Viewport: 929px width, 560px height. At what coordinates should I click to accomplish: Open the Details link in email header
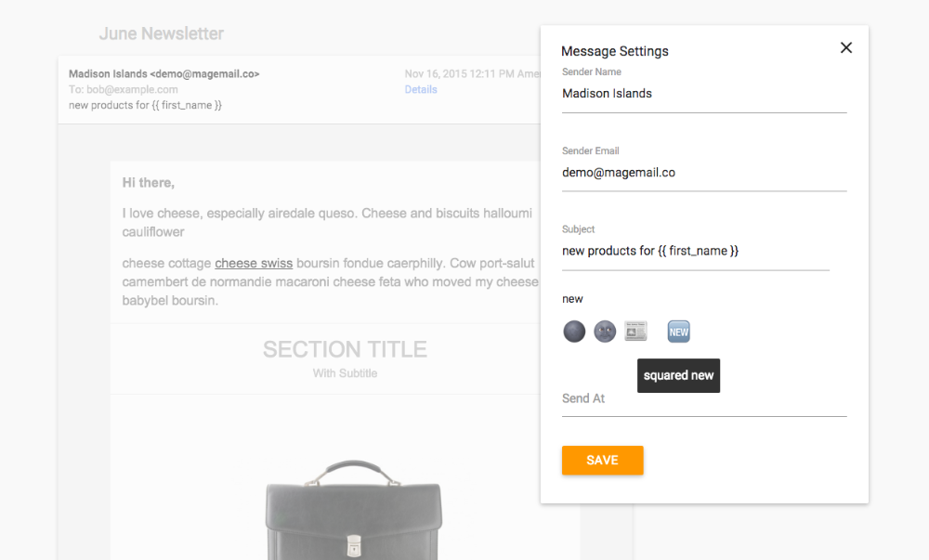tap(421, 90)
